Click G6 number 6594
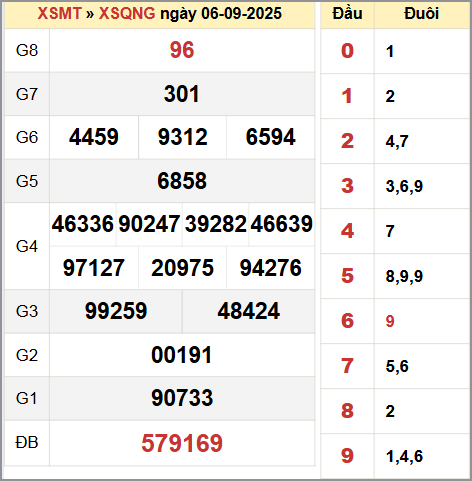This screenshot has width=472, height=481. [x=270, y=137]
